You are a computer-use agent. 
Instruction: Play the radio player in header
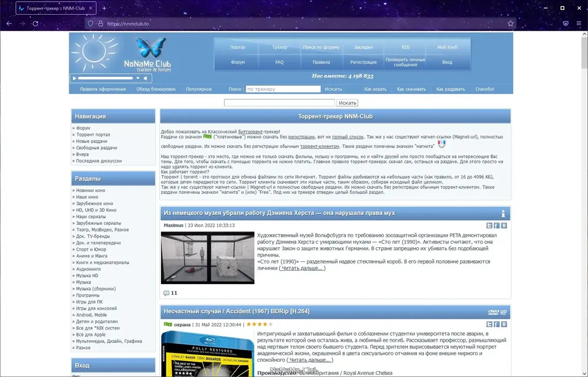tap(74, 78)
